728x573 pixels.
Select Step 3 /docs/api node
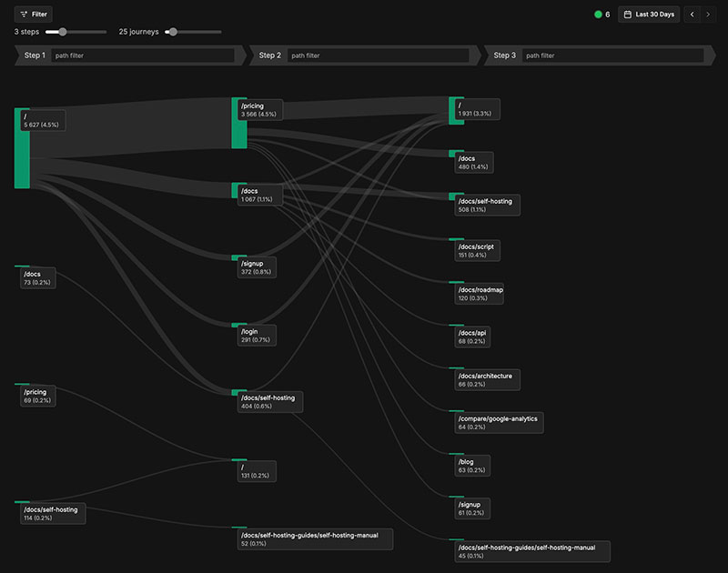(472, 337)
